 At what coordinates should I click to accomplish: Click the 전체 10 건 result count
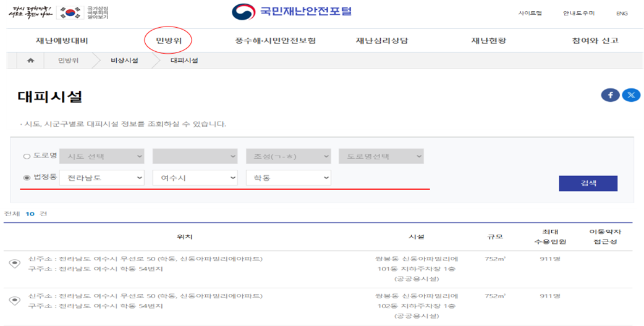(x=25, y=214)
